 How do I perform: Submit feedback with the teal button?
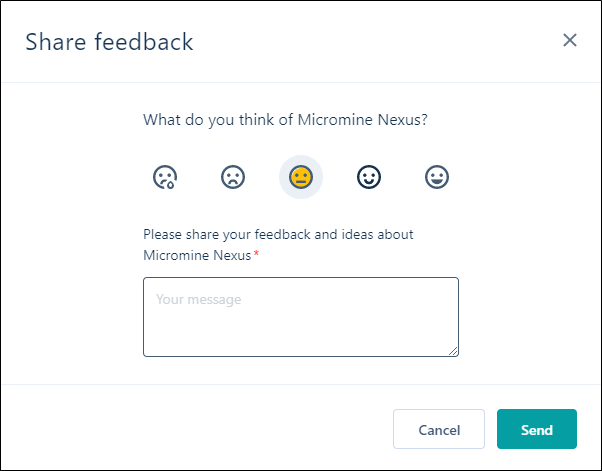pyautogui.click(x=537, y=430)
